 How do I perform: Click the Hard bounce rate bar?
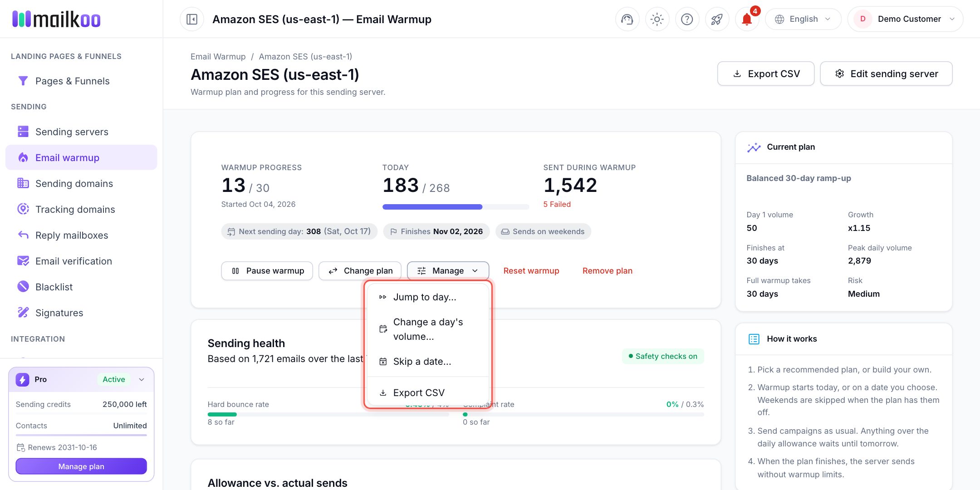(x=328, y=414)
